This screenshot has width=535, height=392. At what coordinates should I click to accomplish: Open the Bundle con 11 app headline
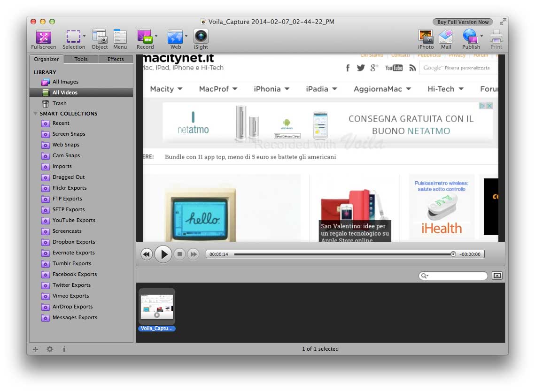pos(250,157)
